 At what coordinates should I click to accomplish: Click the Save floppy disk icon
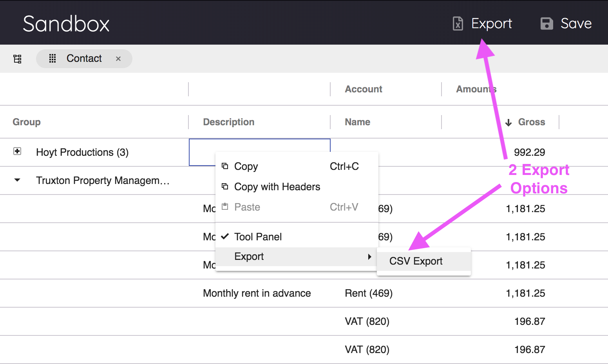point(546,23)
